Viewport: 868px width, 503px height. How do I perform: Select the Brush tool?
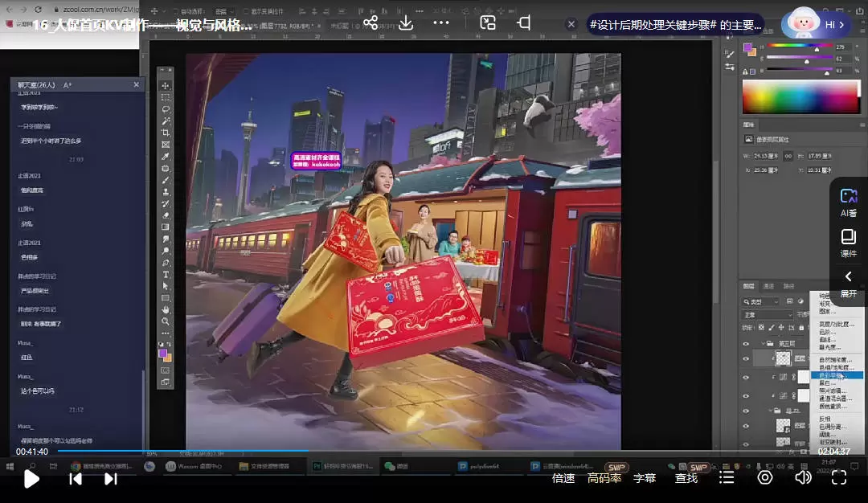point(166,181)
